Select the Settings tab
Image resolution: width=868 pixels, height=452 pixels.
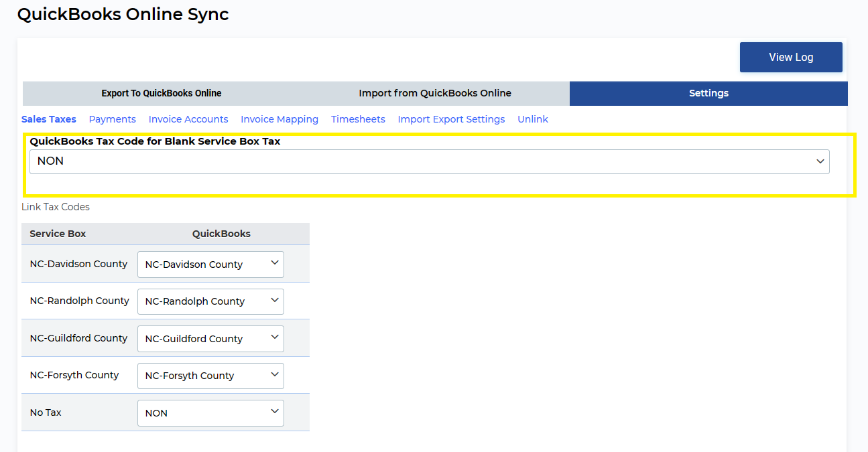pos(708,93)
